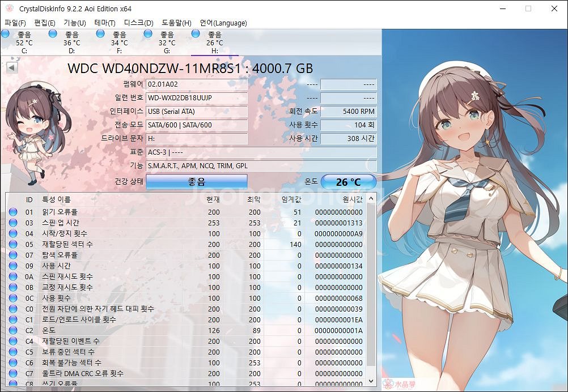
Task: Click the SMART list vertical scrollbar thumb
Action: click(x=371, y=284)
